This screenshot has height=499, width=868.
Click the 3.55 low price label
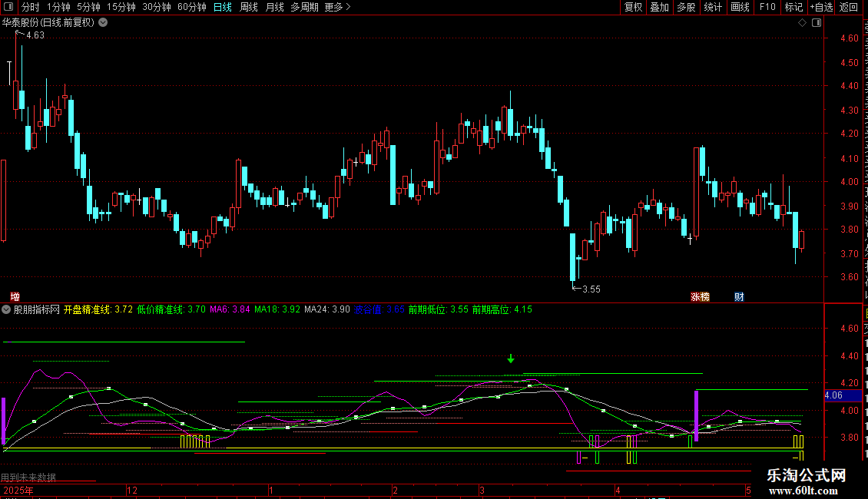pyautogui.click(x=591, y=289)
